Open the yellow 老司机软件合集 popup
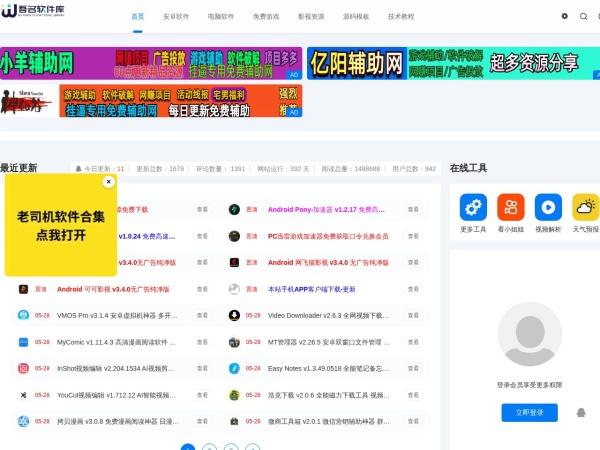The image size is (600, 450). coord(61,226)
